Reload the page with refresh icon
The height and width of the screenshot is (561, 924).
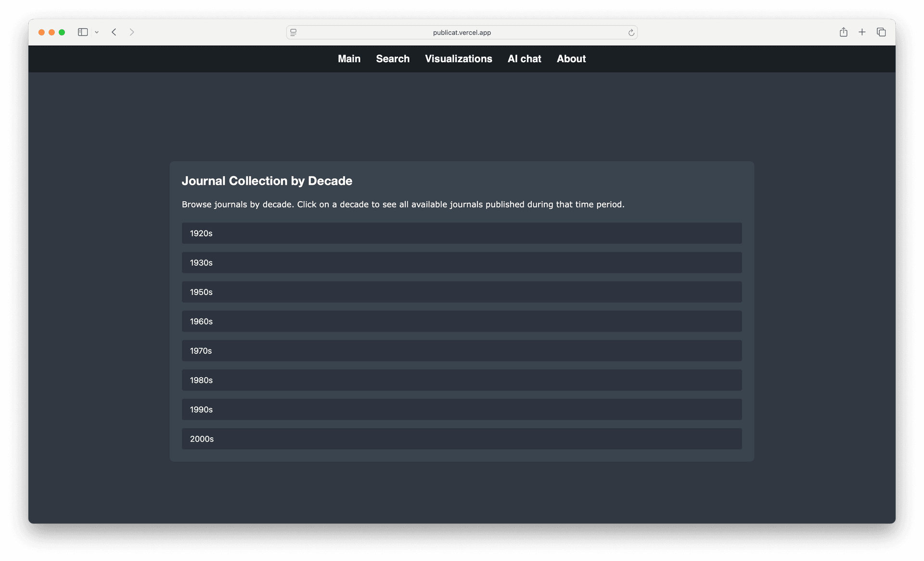[631, 33]
